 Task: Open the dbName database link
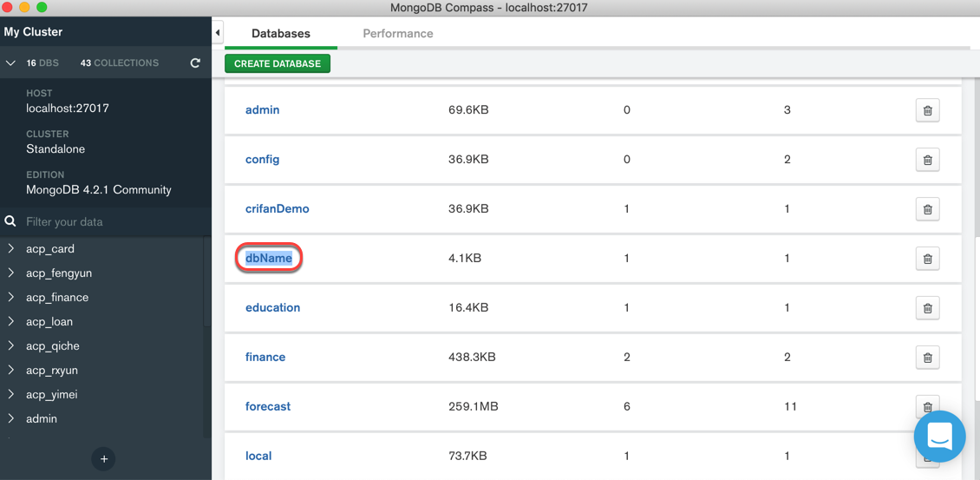[269, 258]
